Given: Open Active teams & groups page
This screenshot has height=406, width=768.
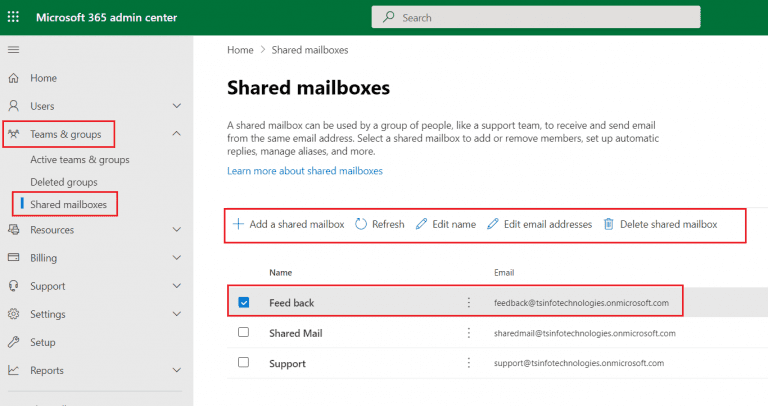Looking at the screenshot, I should pyautogui.click(x=80, y=160).
